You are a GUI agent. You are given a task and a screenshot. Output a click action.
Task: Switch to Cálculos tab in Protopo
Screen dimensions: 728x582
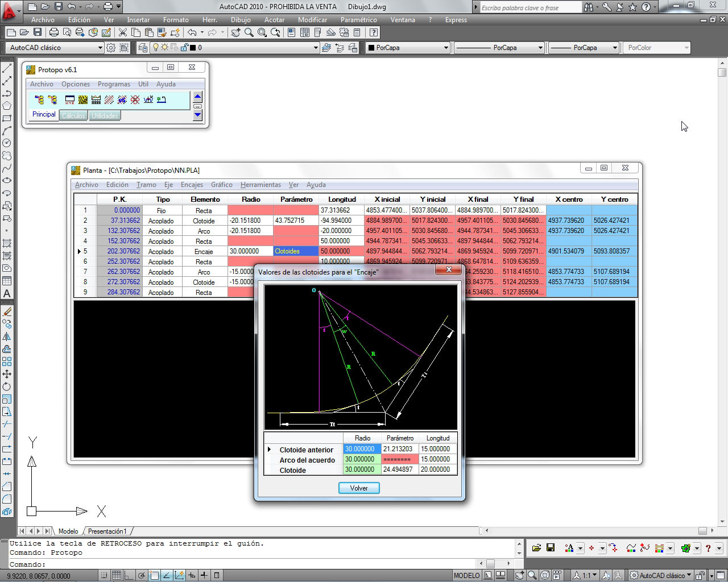[x=73, y=116]
